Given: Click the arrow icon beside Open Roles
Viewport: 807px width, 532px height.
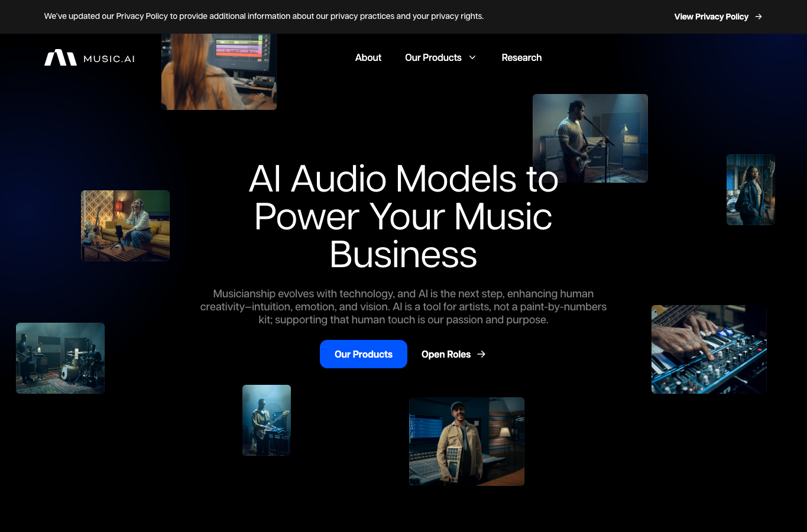Looking at the screenshot, I should pos(481,354).
